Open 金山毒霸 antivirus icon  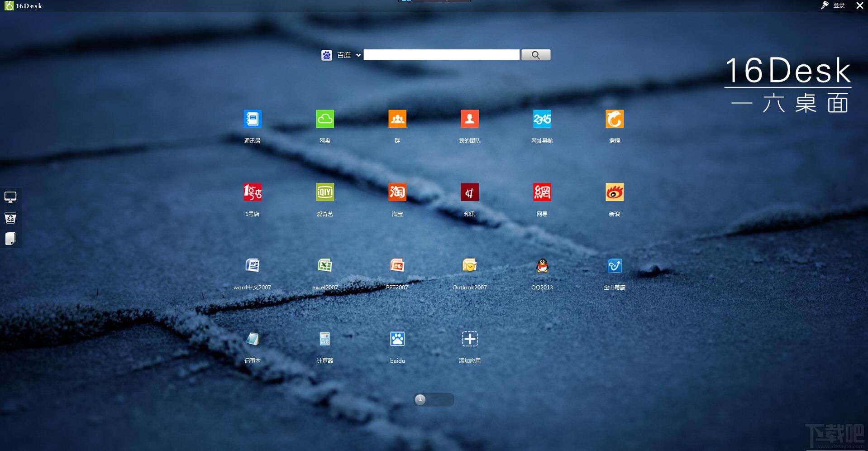[x=614, y=265]
